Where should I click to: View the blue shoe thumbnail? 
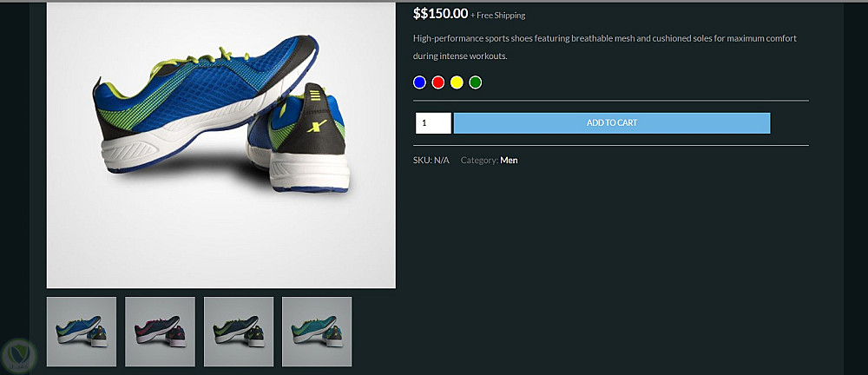click(x=82, y=332)
